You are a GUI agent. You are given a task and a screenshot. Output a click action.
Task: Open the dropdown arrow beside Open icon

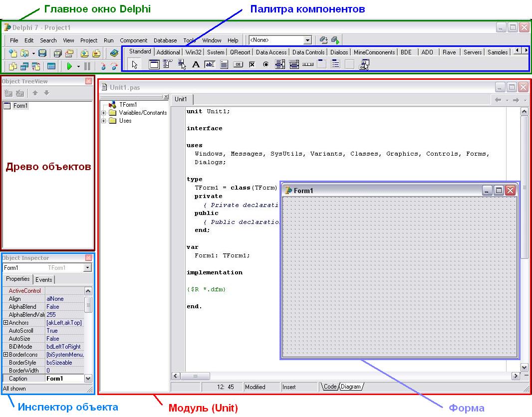[x=33, y=53]
